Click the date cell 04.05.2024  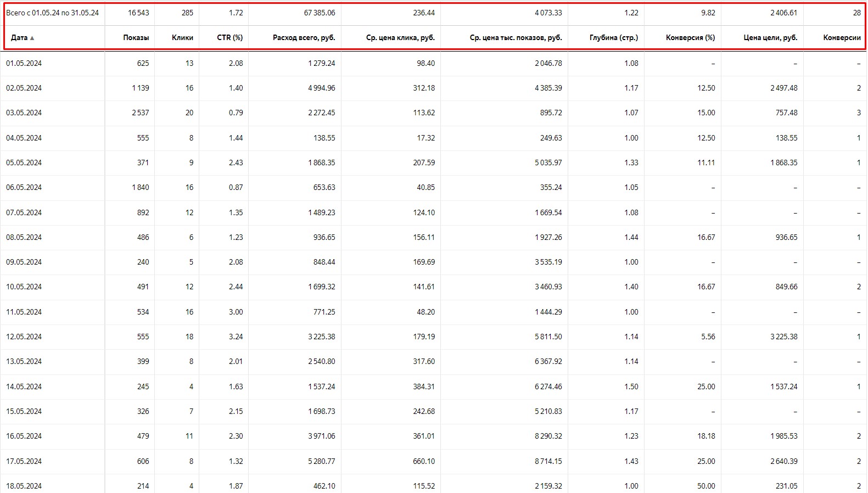24,138
